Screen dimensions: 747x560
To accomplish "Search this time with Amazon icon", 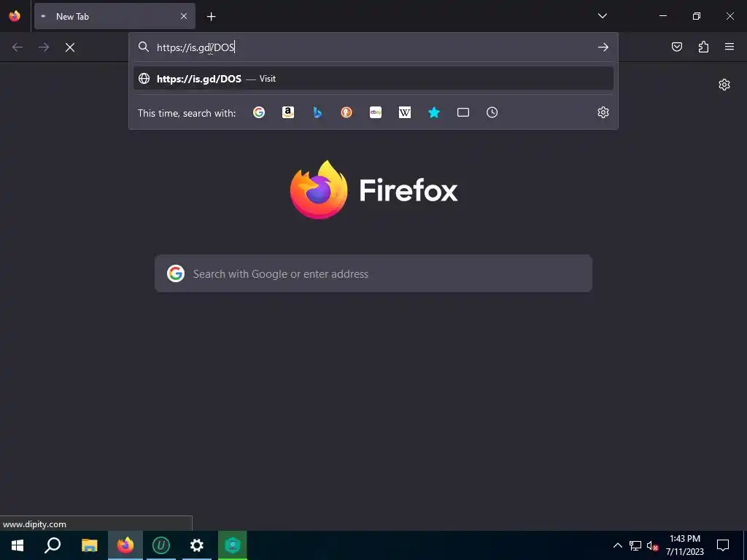I will tap(287, 112).
